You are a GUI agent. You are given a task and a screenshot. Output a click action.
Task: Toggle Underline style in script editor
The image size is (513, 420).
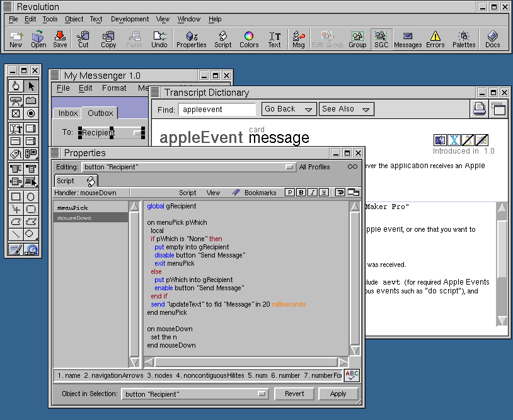pyautogui.click(x=323, y=193)
